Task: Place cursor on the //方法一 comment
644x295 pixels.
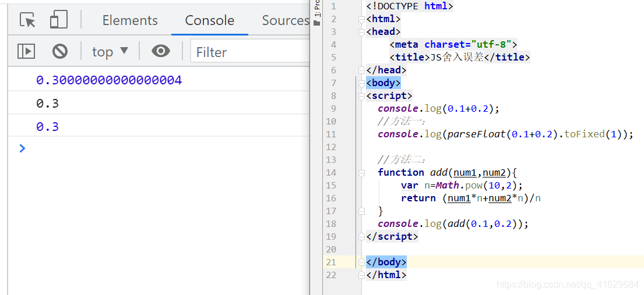Action: 402,122
